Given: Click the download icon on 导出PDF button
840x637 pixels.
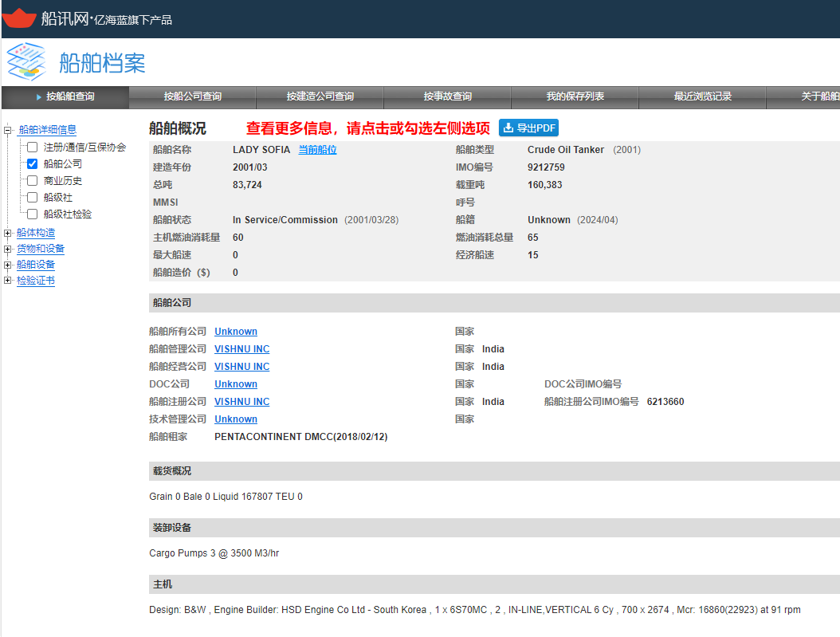Looking at the screenshot, I should click(508, 128).
